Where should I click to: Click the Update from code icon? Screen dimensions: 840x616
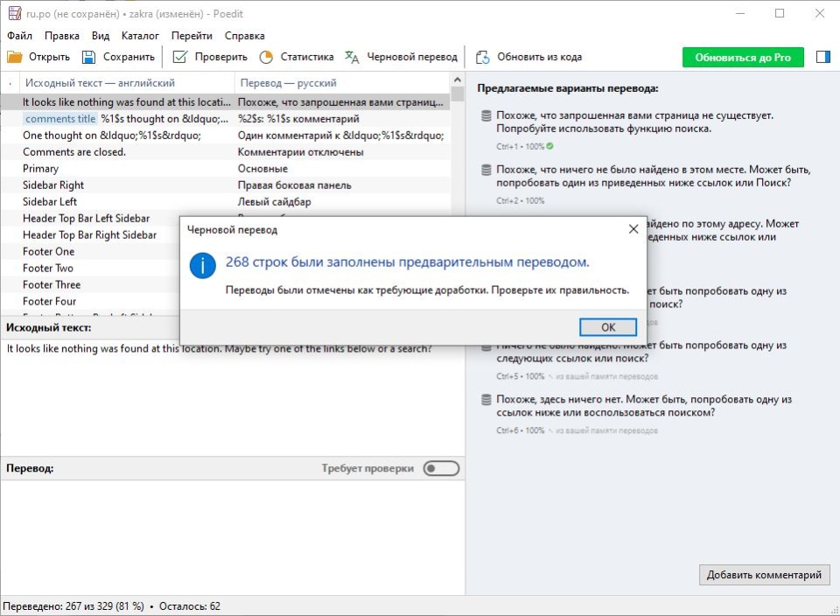click(x=482, y=57)
